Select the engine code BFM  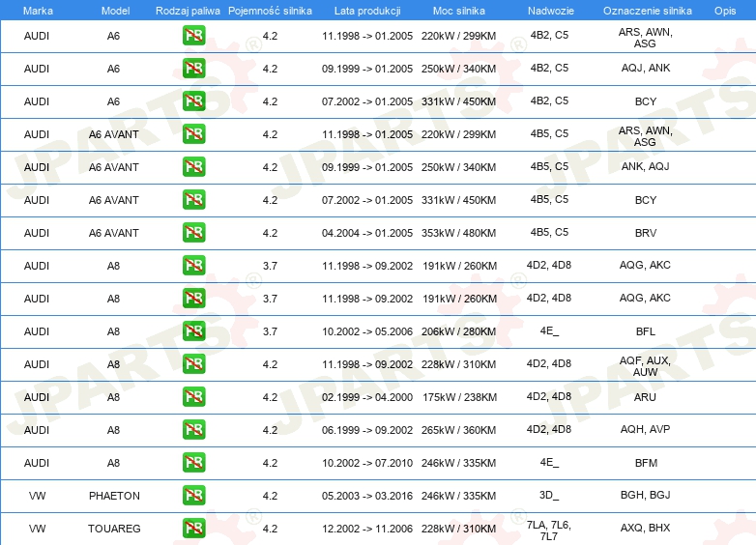[x=646, y=463]
